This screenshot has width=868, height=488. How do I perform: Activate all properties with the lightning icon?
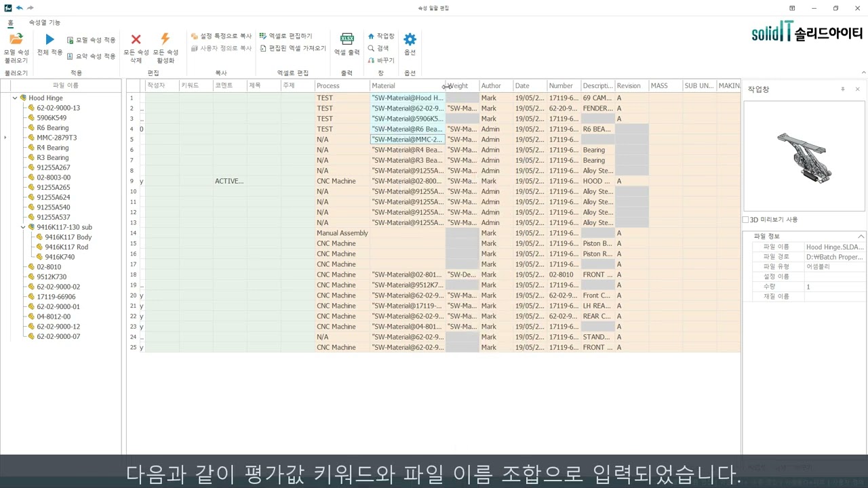[x=165, y=39]
